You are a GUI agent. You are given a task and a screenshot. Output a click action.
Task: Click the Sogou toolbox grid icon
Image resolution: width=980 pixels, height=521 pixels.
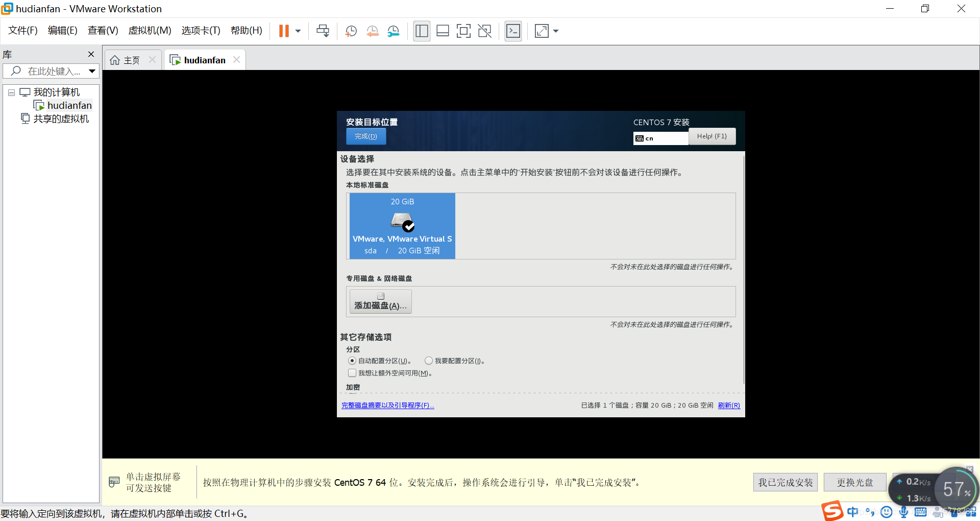[971, 512]
